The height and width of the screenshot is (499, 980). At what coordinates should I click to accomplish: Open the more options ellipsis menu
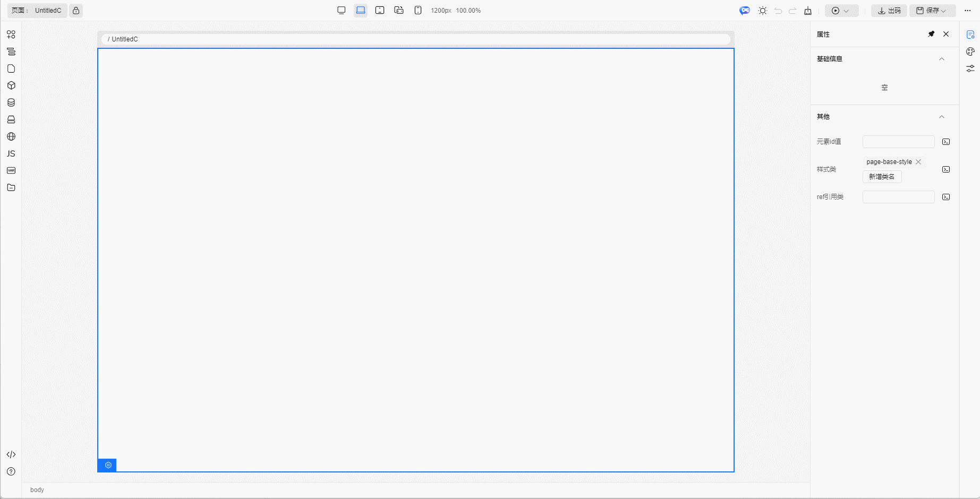(x=968, y=11)
